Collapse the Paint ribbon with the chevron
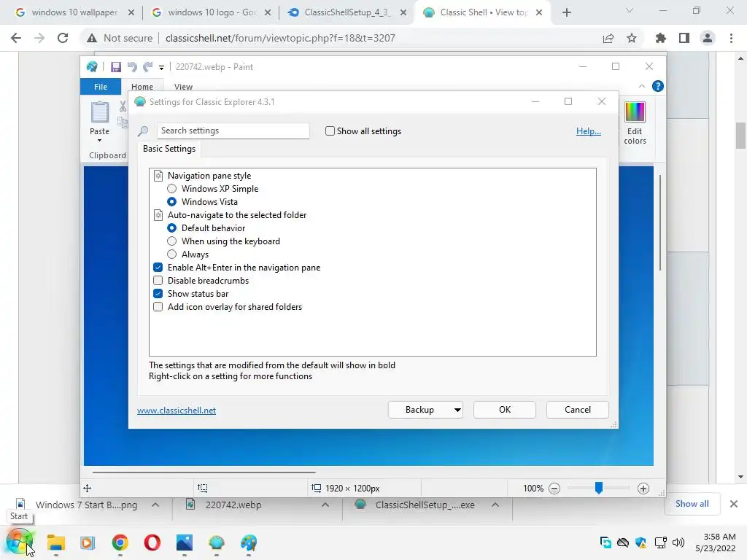747x560 pixels. tap(642, 86)
